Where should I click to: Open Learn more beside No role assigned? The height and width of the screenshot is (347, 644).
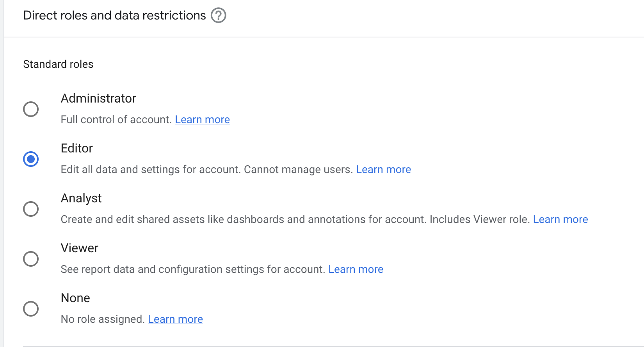point(175,319)
